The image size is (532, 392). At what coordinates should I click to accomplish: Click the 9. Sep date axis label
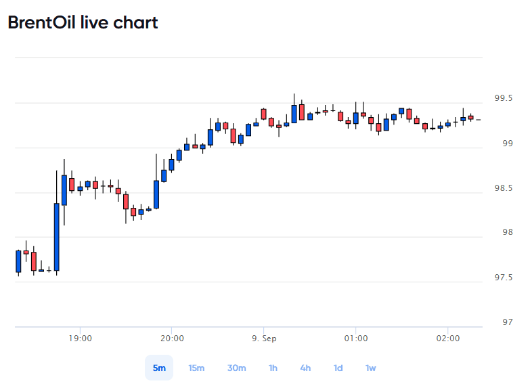click(x=264, y=339)
